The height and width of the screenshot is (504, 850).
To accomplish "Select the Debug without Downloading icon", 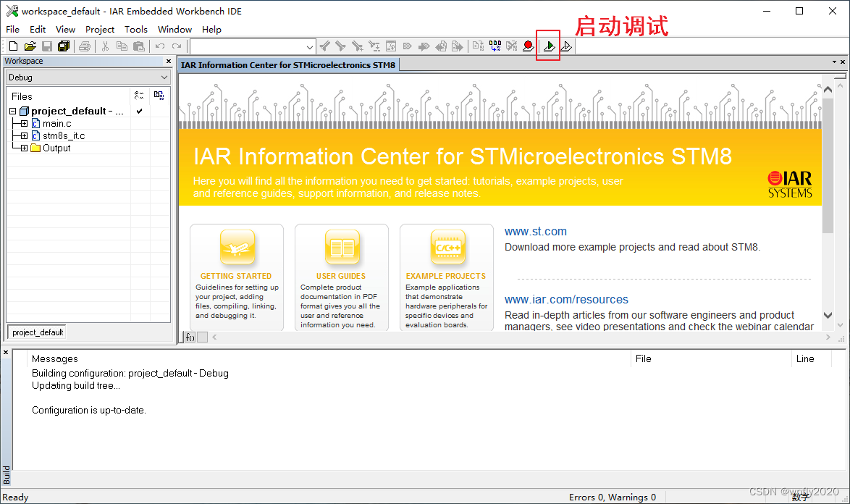I will (x=565, y=46).
